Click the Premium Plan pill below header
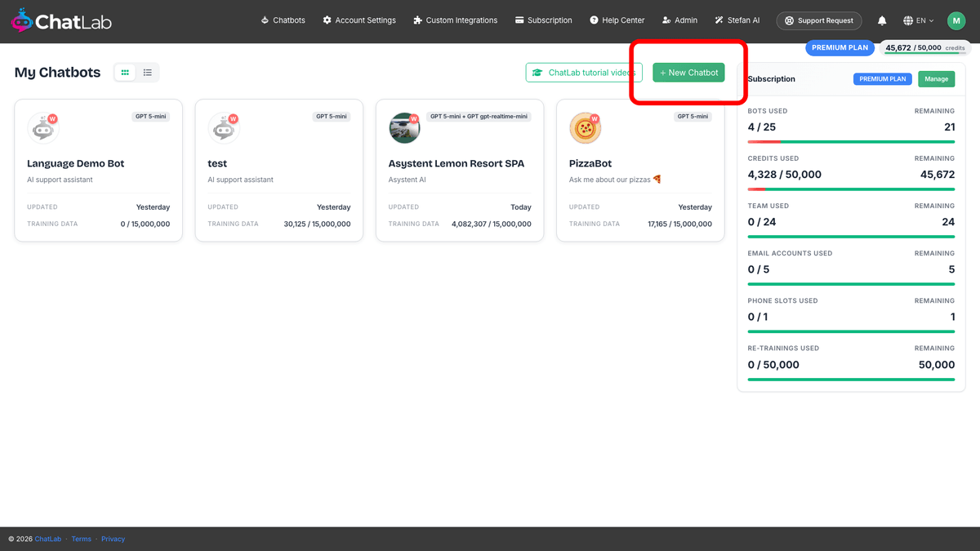The image size is (980, 551). [840, 47]
